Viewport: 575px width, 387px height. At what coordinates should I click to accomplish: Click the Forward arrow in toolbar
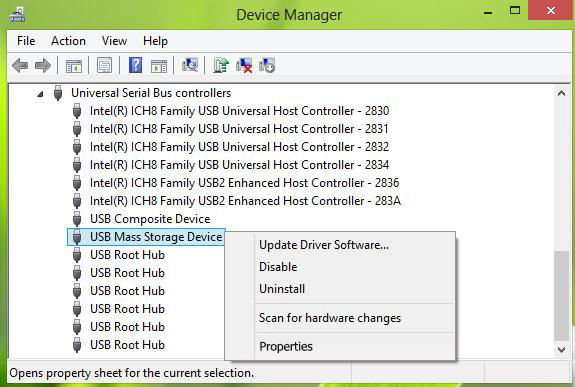click(x=43, y=66)
